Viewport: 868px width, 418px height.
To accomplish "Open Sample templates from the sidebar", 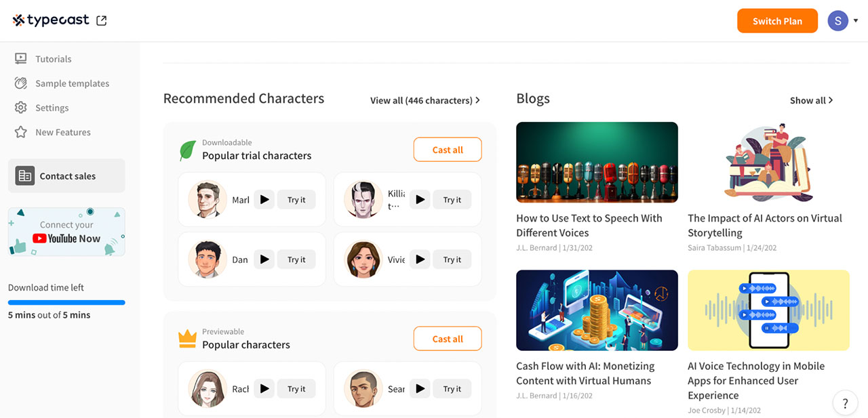I will (72, 83).
